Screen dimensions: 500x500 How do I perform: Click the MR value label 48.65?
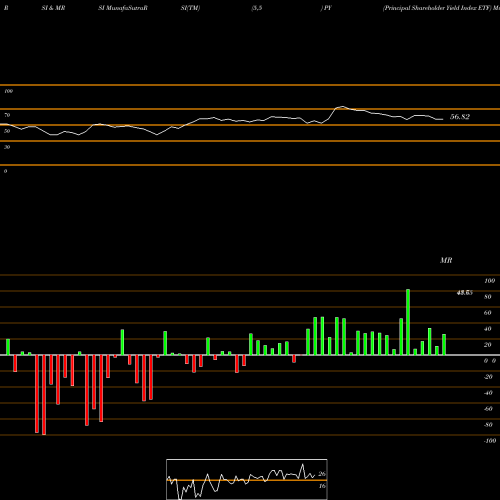(465, 293)
